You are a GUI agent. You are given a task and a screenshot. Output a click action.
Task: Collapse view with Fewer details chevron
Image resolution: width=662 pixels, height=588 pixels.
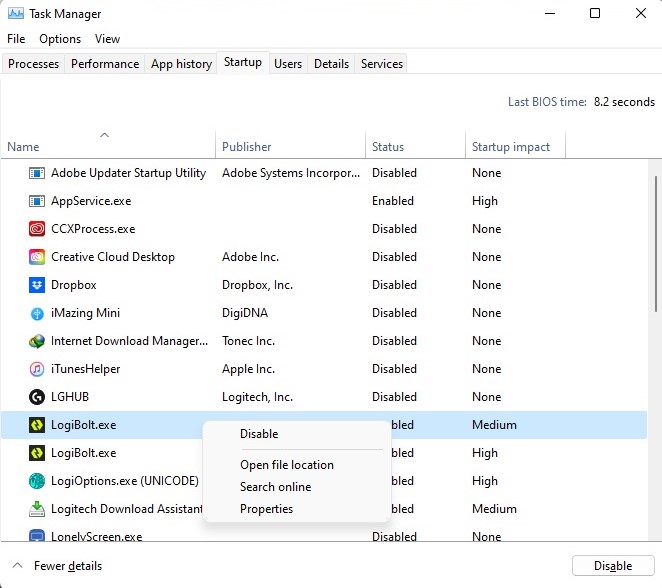click(17, 565)
